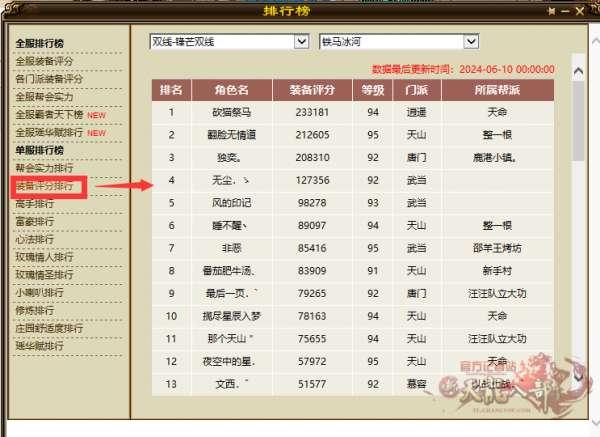
Task: Pin the ranking window with pin icon
Action: coord(551,11)
